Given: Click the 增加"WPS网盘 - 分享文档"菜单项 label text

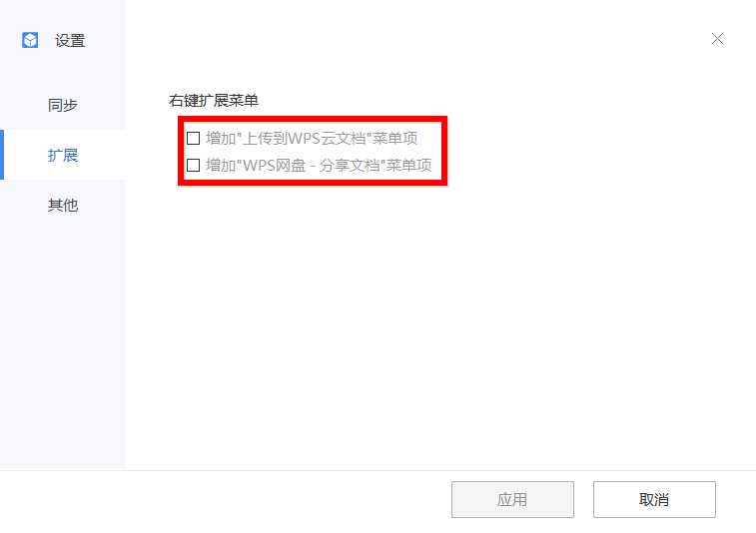Looking at the screenshot, I should click(319, 166).
